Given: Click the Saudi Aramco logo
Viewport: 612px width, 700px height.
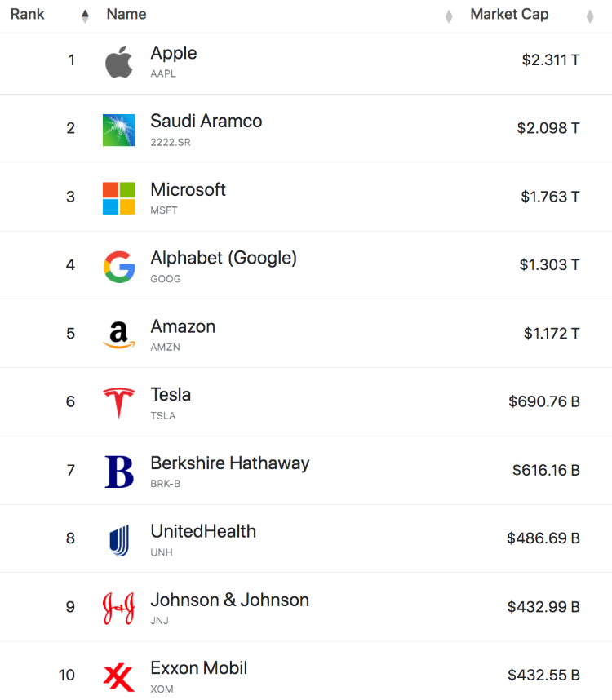Looking at the screenshot, I should pos(119,131).
